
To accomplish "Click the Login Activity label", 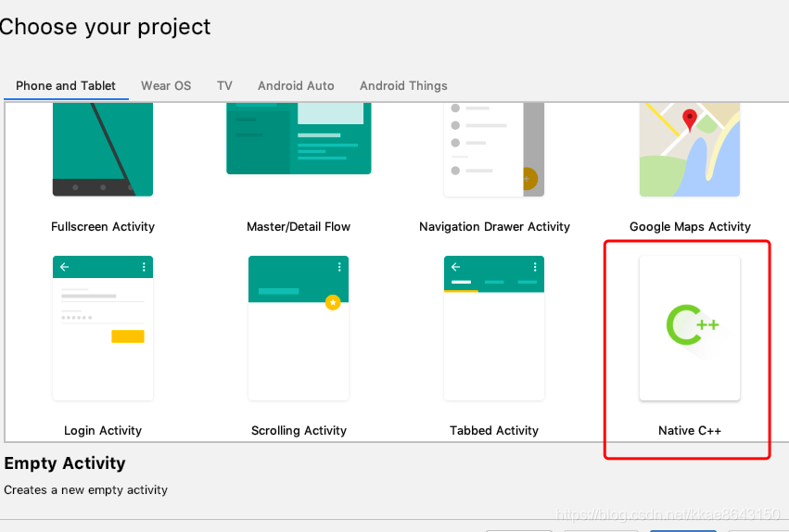I will pos(103,430).
